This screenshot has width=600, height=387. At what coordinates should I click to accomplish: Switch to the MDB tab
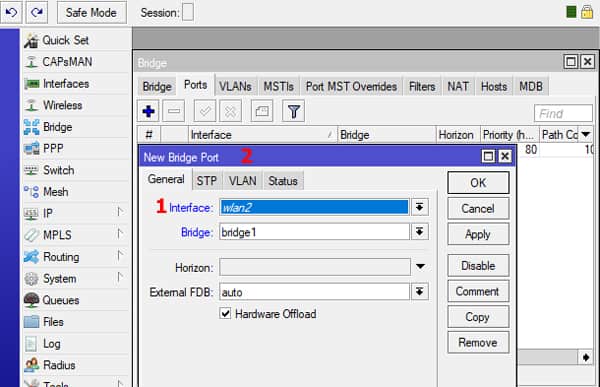click(x=531, y=87)
